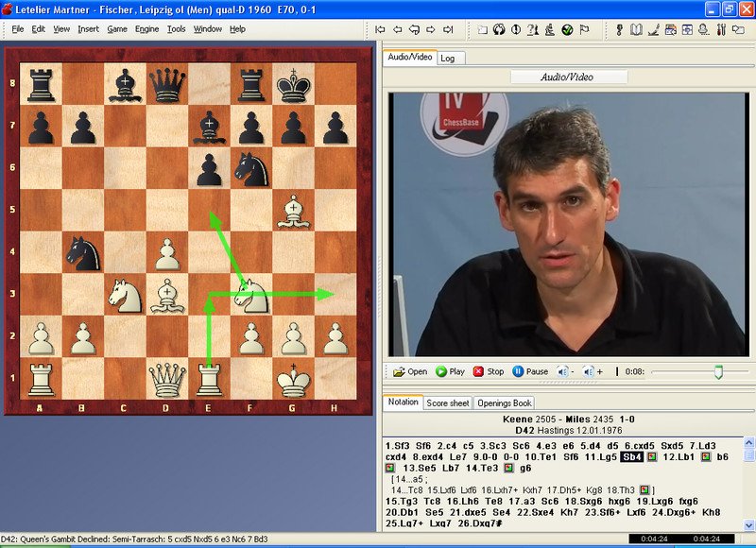This screenshot has width=756, height=548.
Task: Click the person stamp toolbar icon
Action: (704, 30)
